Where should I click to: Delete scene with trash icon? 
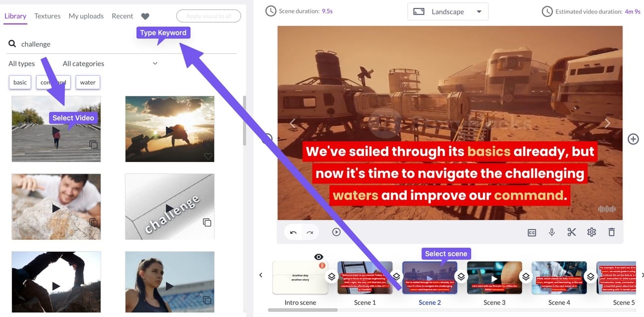pyautogui.click(x=612, y=232)
